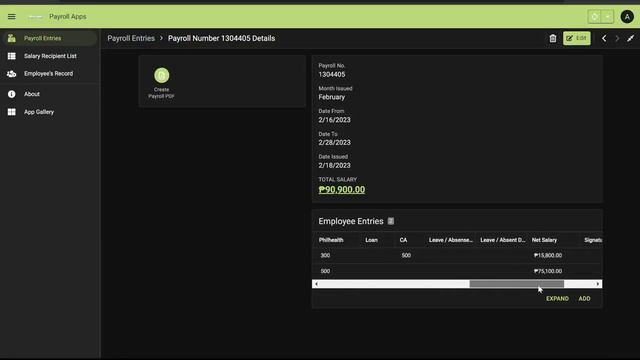Click the Payroll No. value 1304405
Screen dimensions: 640x360
coord(332,74)
